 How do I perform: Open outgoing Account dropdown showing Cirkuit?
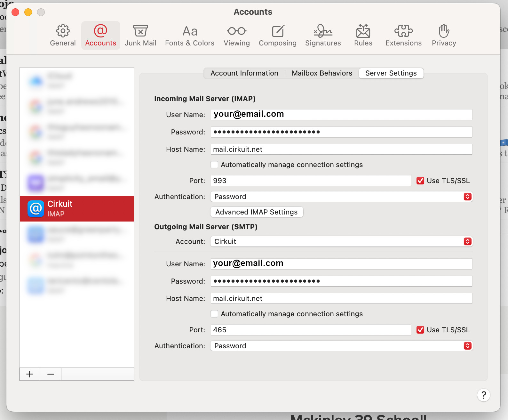coord(341,241)
